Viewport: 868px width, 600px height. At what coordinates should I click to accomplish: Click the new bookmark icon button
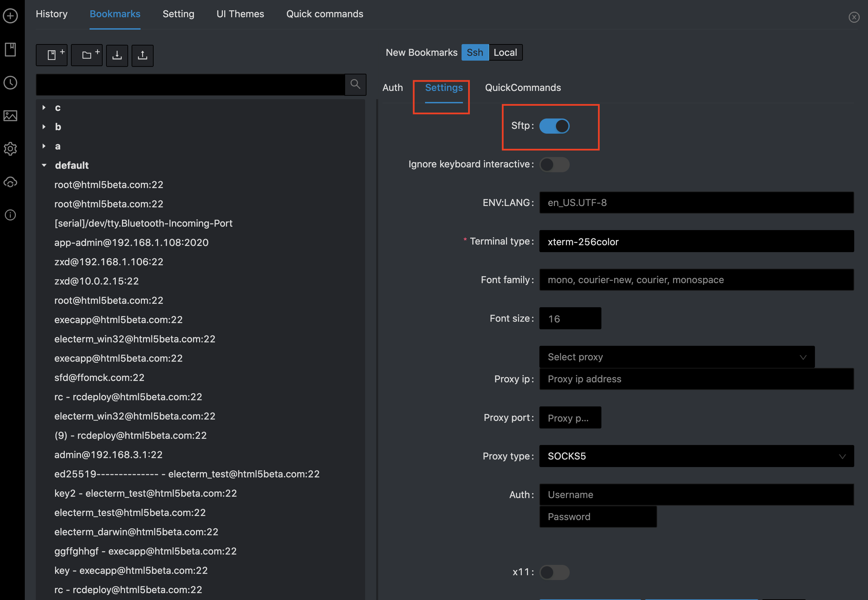pos(52,55)
